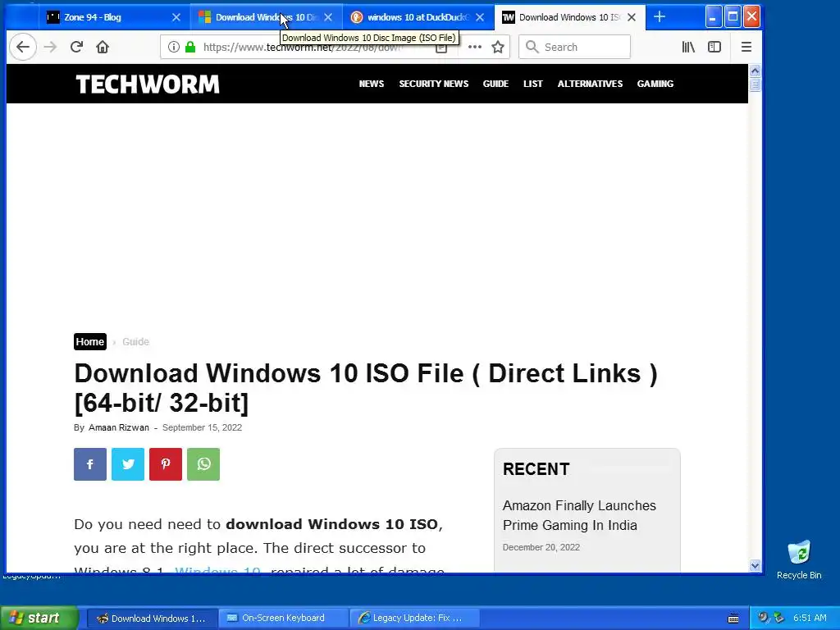Image resolution: width=840 pixels, height=630 pixels.
Task: Open the Recycle Bin desktop icon
Action: point(799,559)
